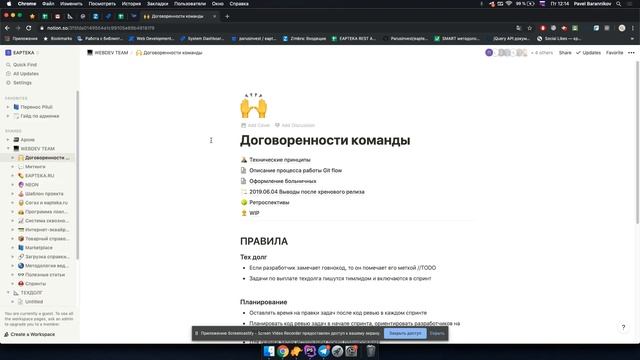640x360 pixels.
Task: Open Ретроспективы subpage
Action: pos(269,202)
